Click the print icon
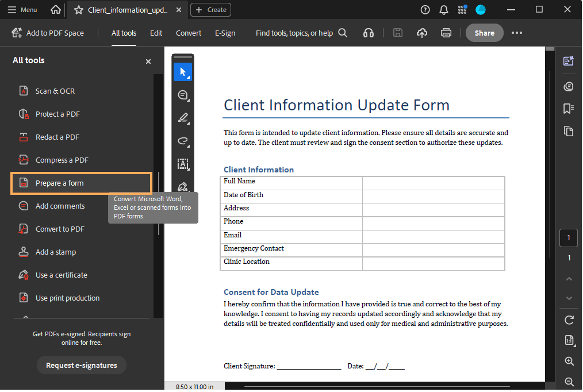Viewport: 583px width, 392px height. [446, 33]
